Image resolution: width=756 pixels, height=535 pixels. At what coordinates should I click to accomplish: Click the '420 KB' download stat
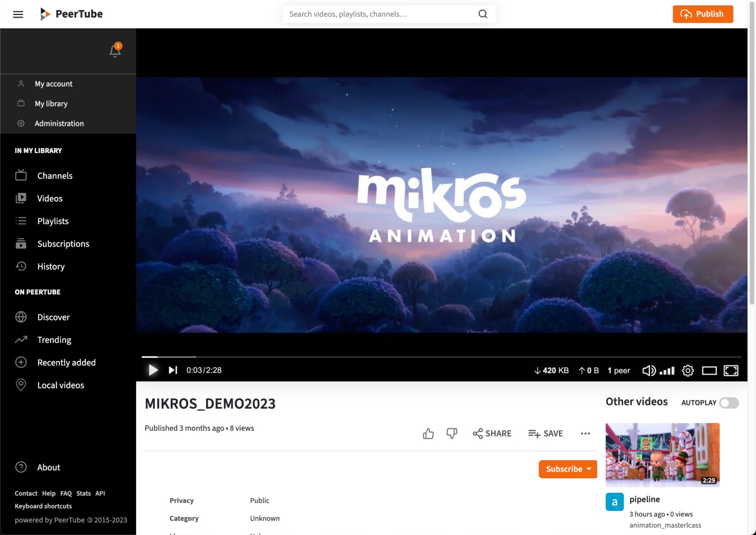point(551,370)
